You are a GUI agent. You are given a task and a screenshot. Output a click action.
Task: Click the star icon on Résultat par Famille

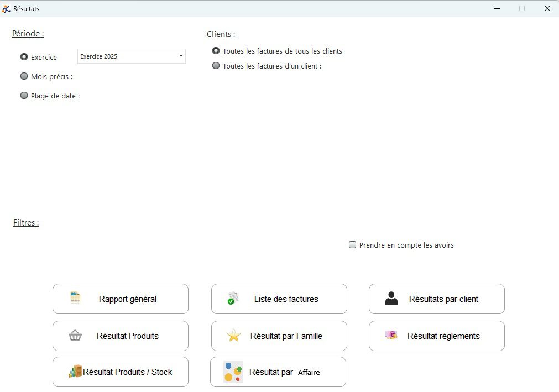234,336
